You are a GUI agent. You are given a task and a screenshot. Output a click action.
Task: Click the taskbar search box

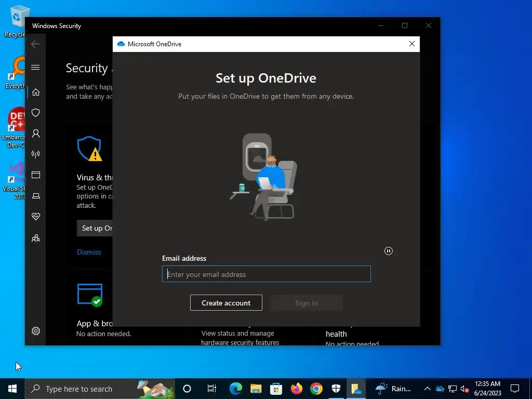99,389
